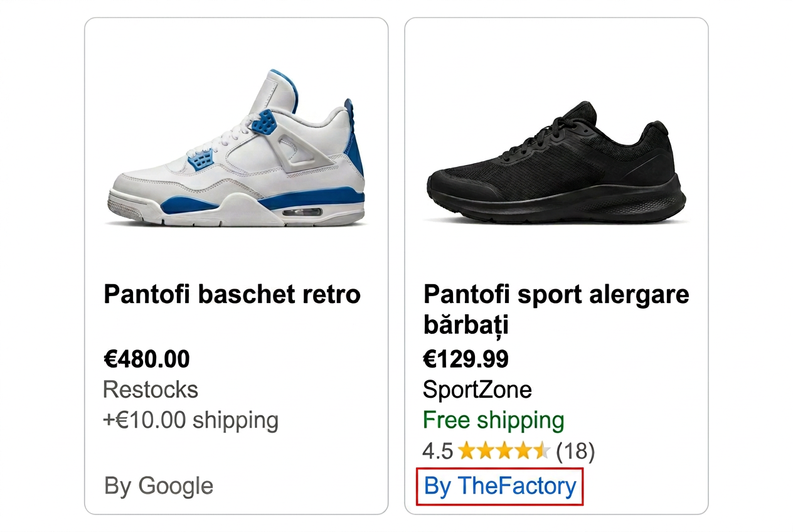This screenshot has width=793, height=532.
Task: Click the +€10.00 shipping cost text
Action: (191, 420)
